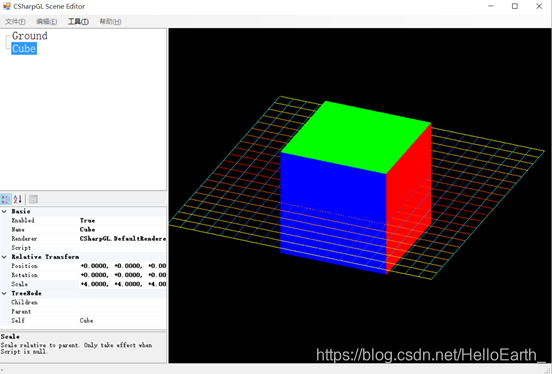Click the CSharpGL app icon in title bar

pyautogui.click(x=6, y=6)
